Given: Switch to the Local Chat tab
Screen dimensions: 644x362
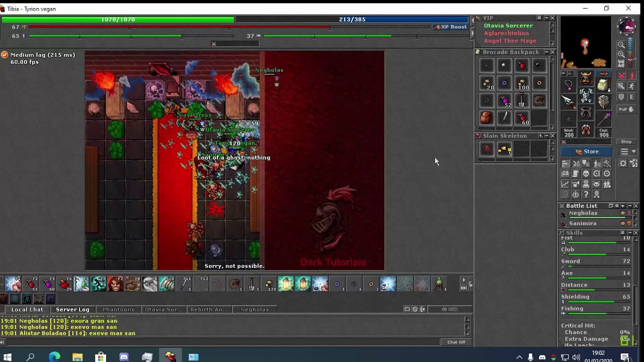Looking at the screenshot, I should 27,309.
